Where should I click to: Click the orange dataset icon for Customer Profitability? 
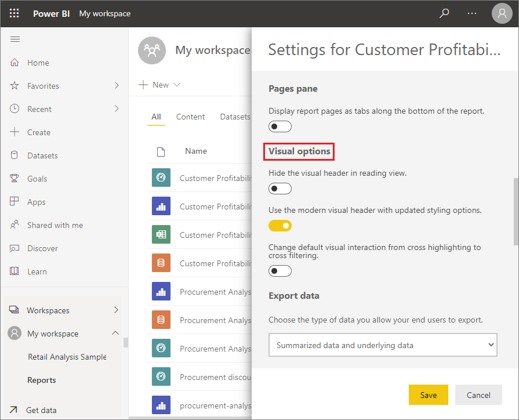pos(161,263)
